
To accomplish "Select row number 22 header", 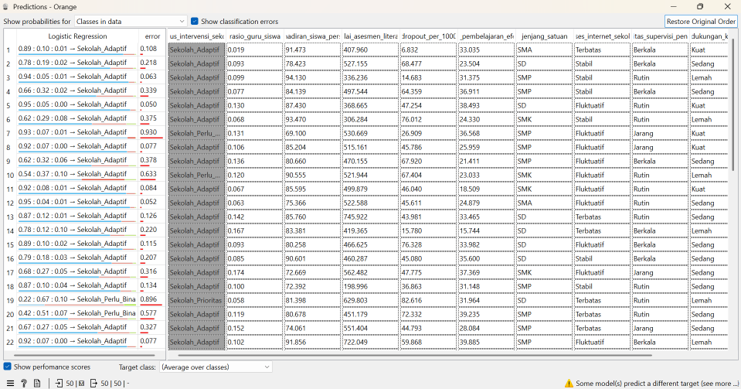I will point(10,342).
